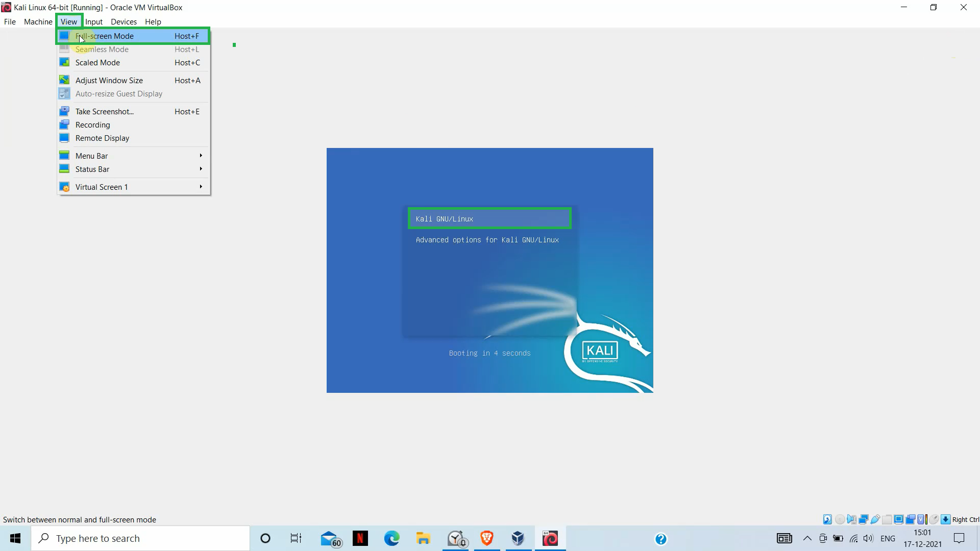Click the USB devices status icon
Viewport: 980px width, 551px height.
pyautogui.click(x=874, y=519)
